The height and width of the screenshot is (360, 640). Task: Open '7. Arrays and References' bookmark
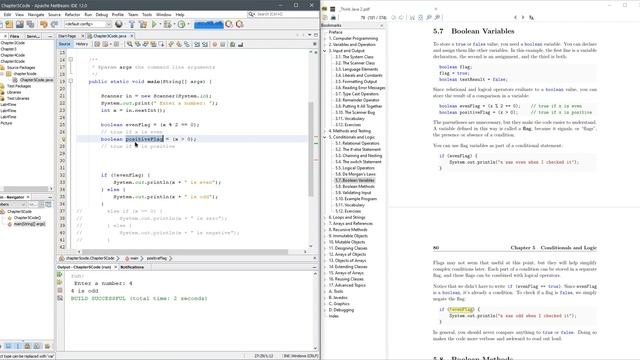(x=351, y=224)
